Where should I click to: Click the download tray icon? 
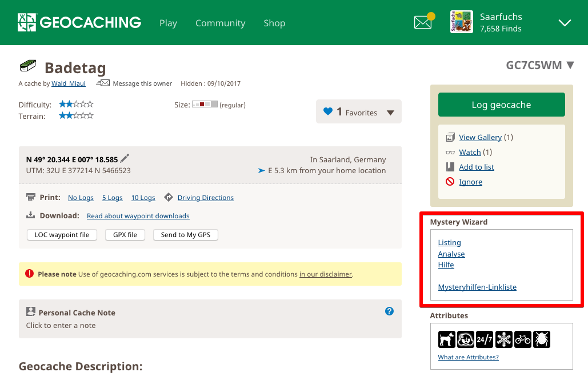pos(30,215)
